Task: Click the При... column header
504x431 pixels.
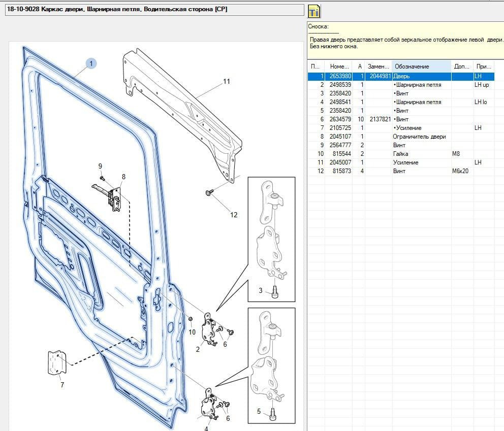Action: (483, 67)
